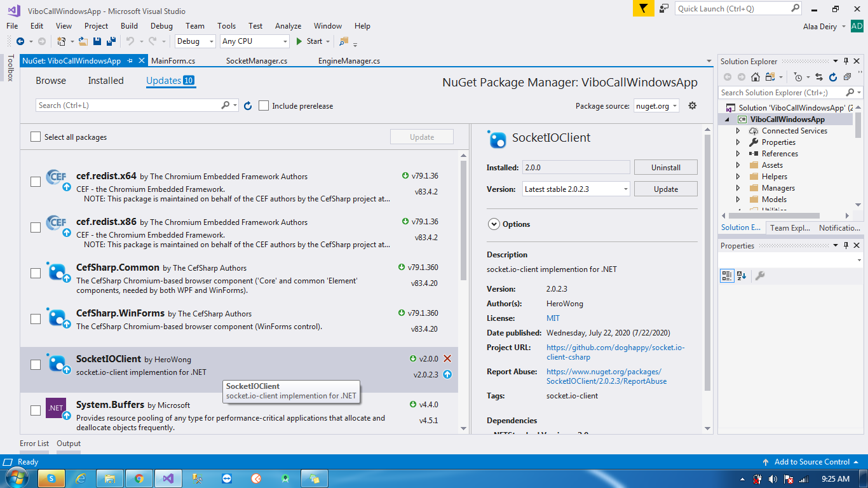This screenshot has height=488, width=868.
Task: Check the CefSharp.WinForms package checkbox
Action: pyautogui.click(x=36, y=319)
